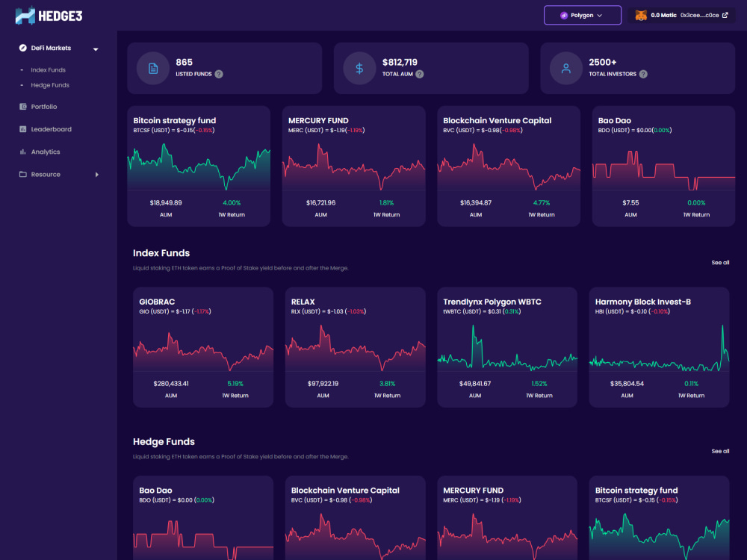Collapse the DeFi Markets menu arrow
Viewport: 747px width, 560px height.
tap(96, 49)
